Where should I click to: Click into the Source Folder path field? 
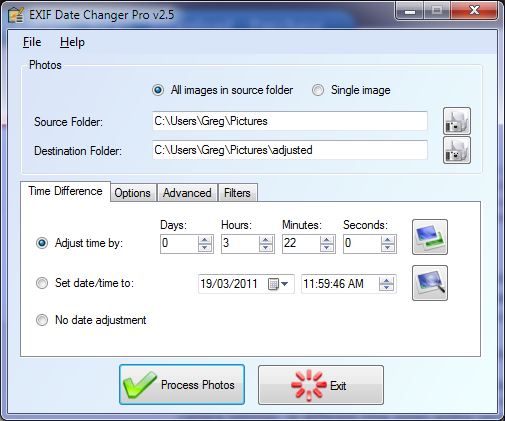point(290,121)
